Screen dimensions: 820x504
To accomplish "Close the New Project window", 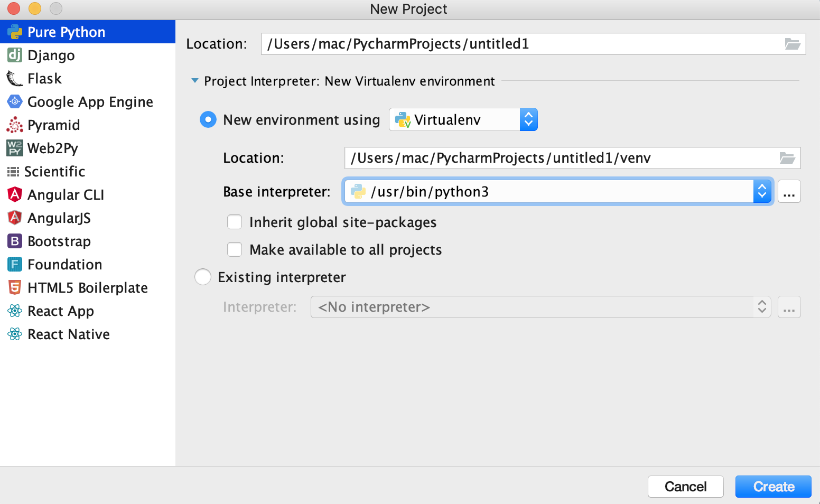I will (x=14, y=8).
